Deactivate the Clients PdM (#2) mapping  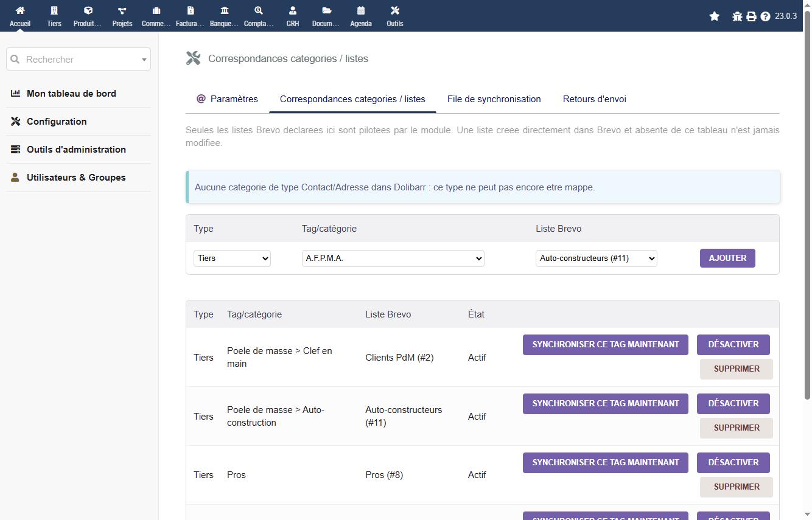[x=733, y=344]
